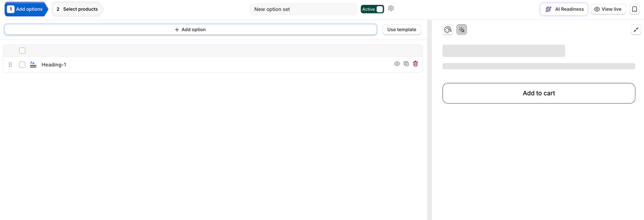Focus the New option set name field
The width and height of the screenshot is (644, 220).
[x=304, y=9]
